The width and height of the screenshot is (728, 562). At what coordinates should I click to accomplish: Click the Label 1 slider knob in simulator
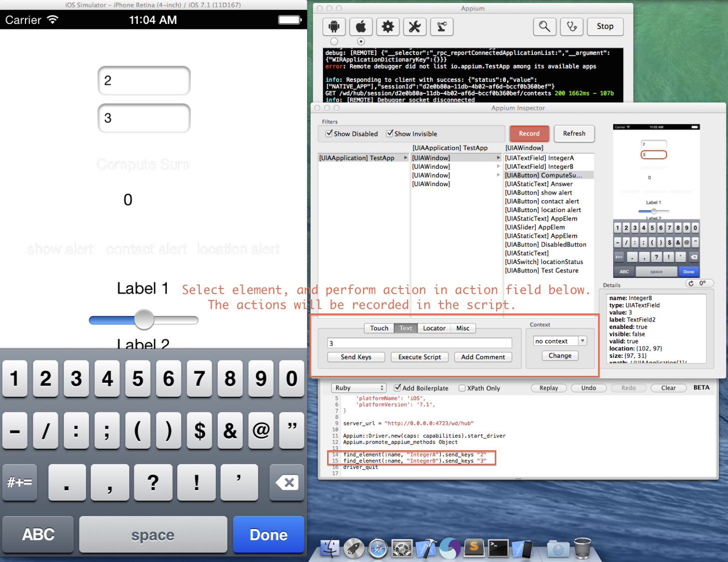(x=144, y=319)
